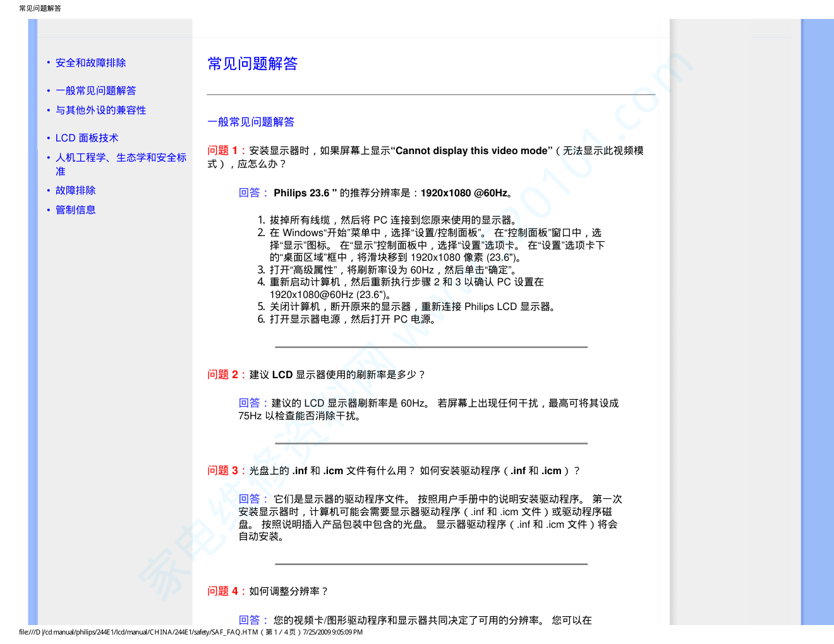The image size is (834, 644).
Task: Open the 人机工程学、生态学和安全标准 link
Action: coord(121,164)
